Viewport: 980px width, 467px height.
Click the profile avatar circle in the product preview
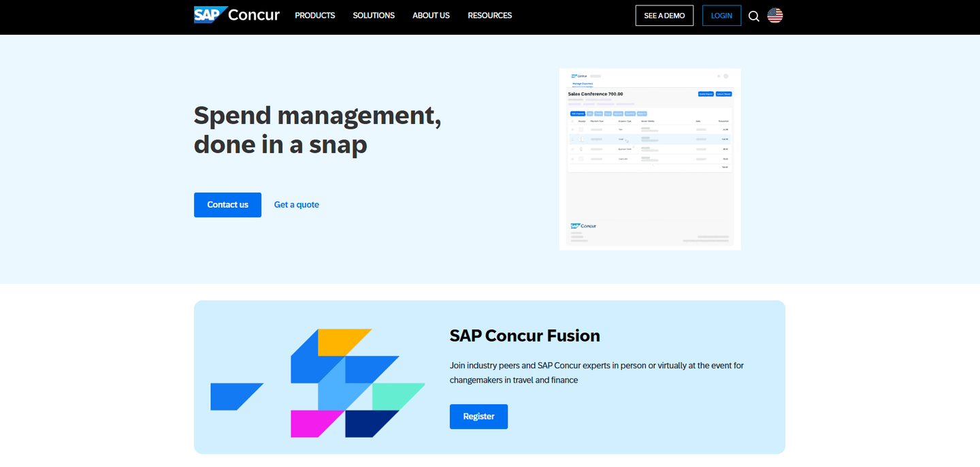click(x=725, y=76)
